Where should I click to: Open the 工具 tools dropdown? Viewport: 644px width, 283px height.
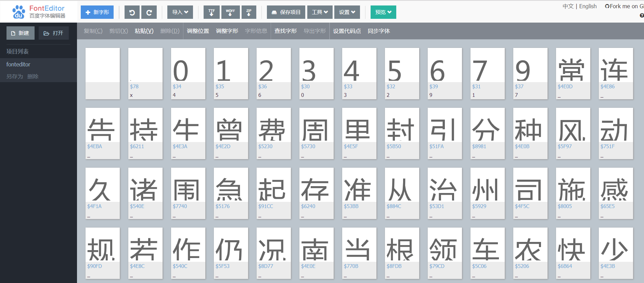(x=320, y=12)
